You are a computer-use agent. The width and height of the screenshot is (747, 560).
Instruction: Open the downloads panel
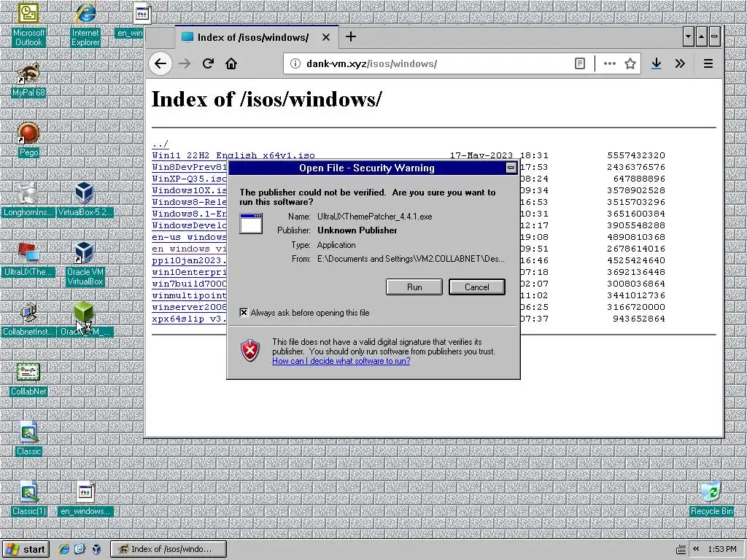click(656, 63)
